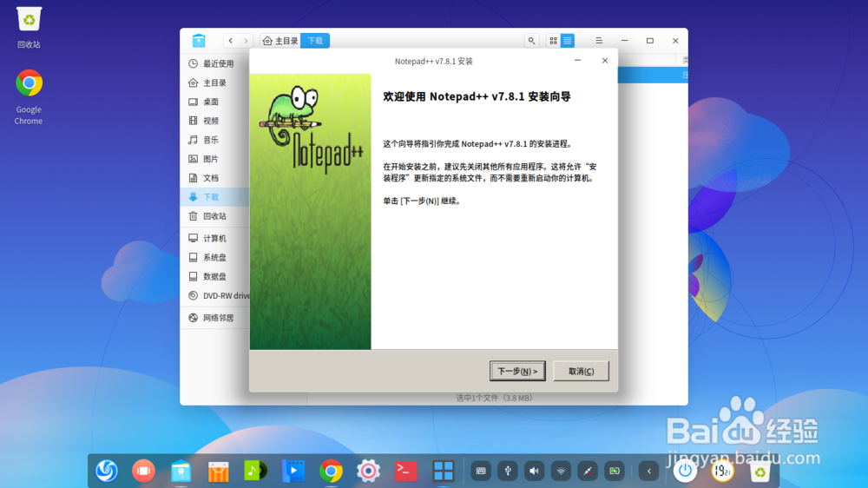The image size is (868, 488).
Task: Click the file manager search icon
Action: coord(531,41)
